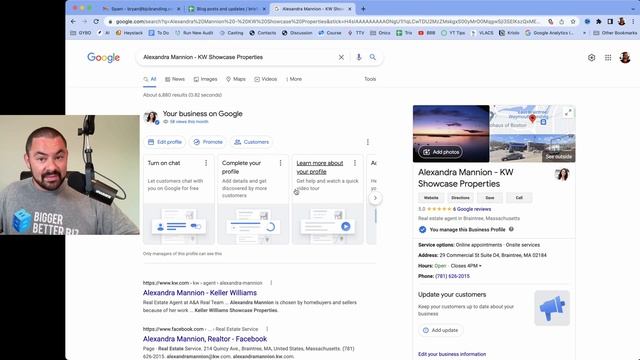Open options for Complete your profile card
Screen dimensions: 640x360
tap(280, 163)
